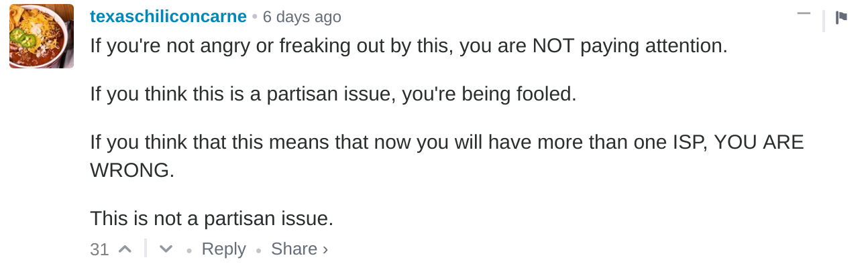Select the final "This is not a partisan issue." line

pyautogui.click(x=211, y=218)
